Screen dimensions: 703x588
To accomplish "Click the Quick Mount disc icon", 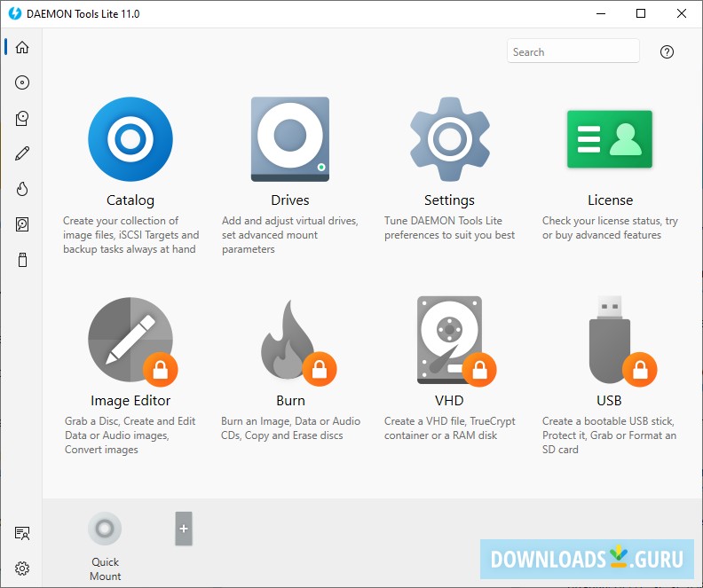I will [105, 529].
